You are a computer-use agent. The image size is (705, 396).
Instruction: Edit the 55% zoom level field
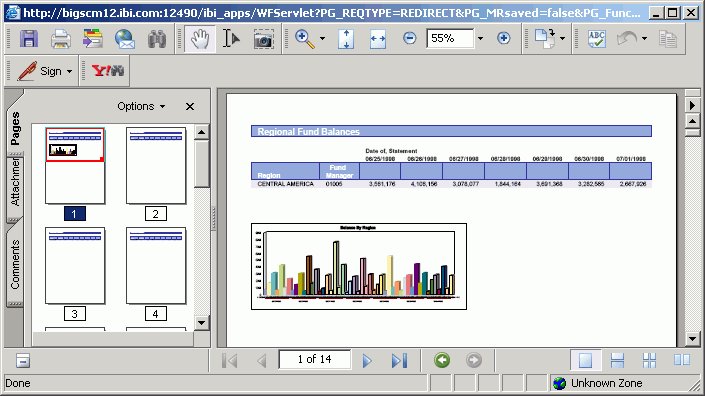point(450,39)
